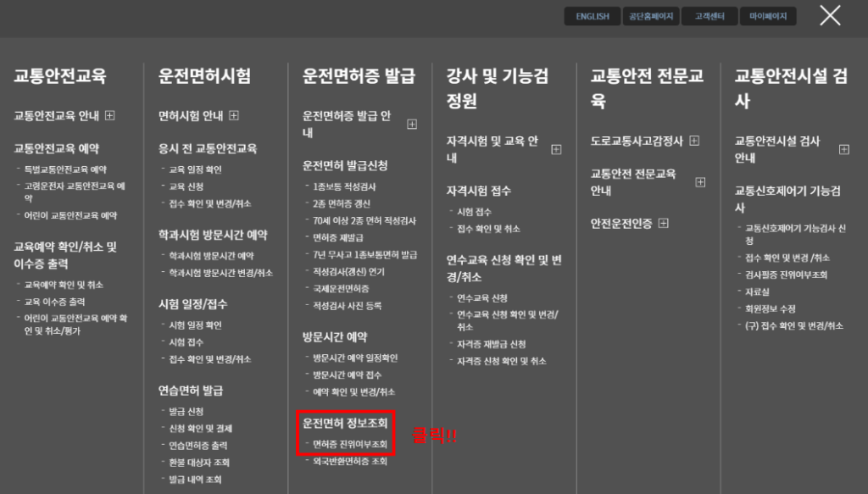Viewport: 868px width, 494px height.
Task: Open 운전면허증 발급 main menu heading
Action: [x=359, y=75]
